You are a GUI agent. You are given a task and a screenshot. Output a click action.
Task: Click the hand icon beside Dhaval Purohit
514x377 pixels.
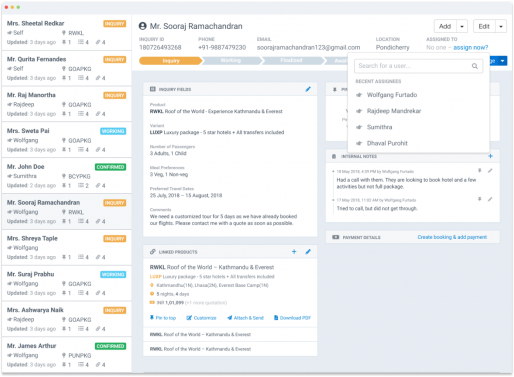pos(359,143)
